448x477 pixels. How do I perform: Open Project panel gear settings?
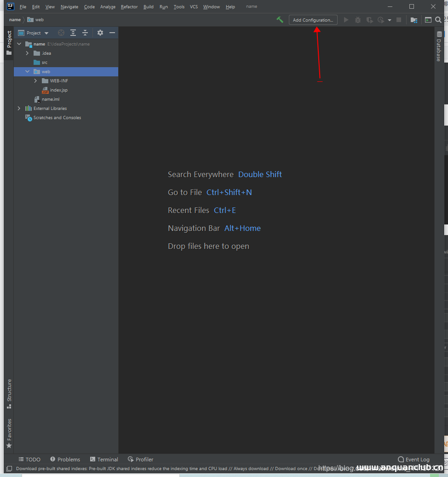(x=100, y=33)
